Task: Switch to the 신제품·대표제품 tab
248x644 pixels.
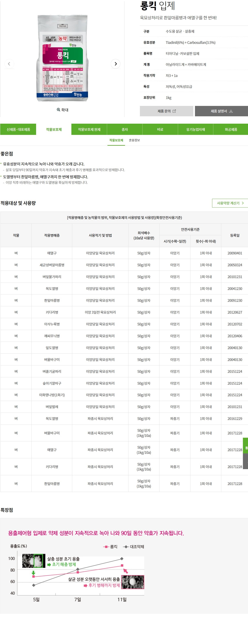Action: click(18, 129)
